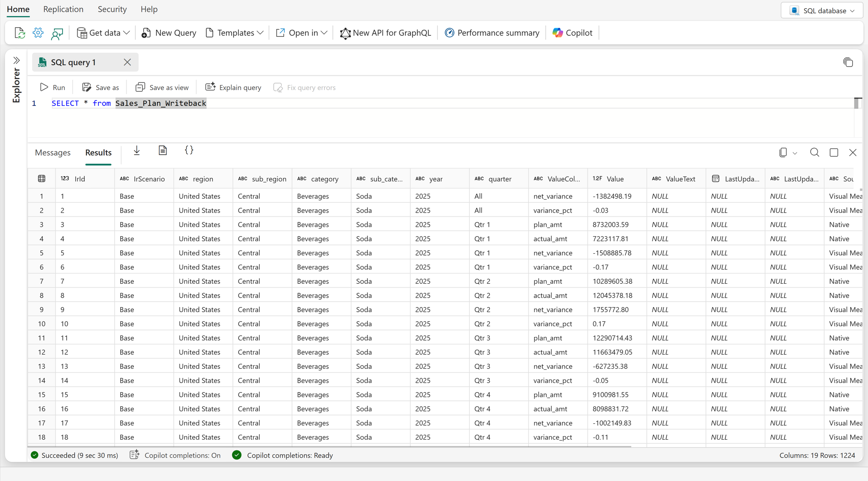The height and width of the screenshot is (481, 868).
Task: Open the Replication menu tab
Action: click(x=63, y=9)
